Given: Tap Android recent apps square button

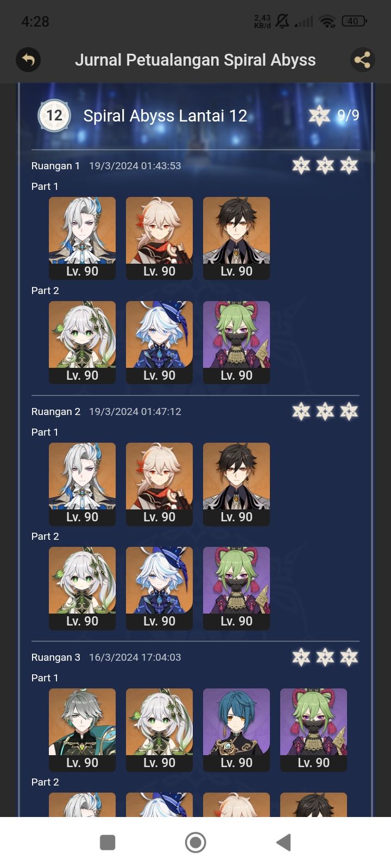Looking at the screenshot, I should (108, 843).
